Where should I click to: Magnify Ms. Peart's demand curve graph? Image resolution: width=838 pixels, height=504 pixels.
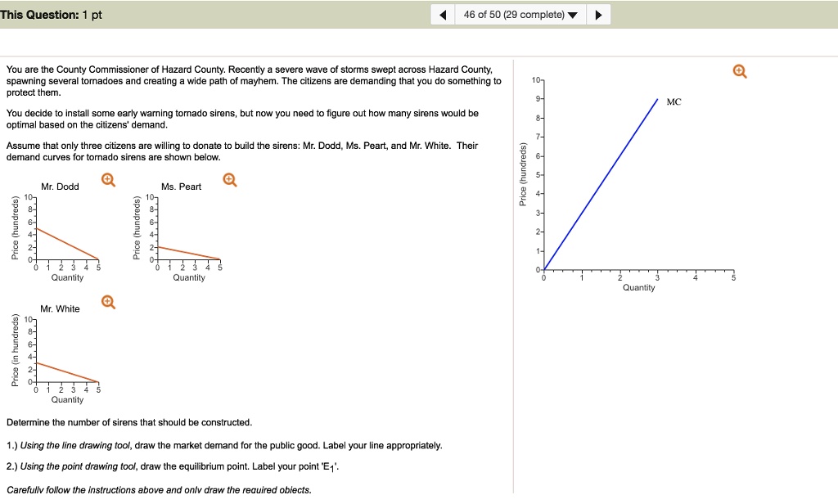point(228,179)
